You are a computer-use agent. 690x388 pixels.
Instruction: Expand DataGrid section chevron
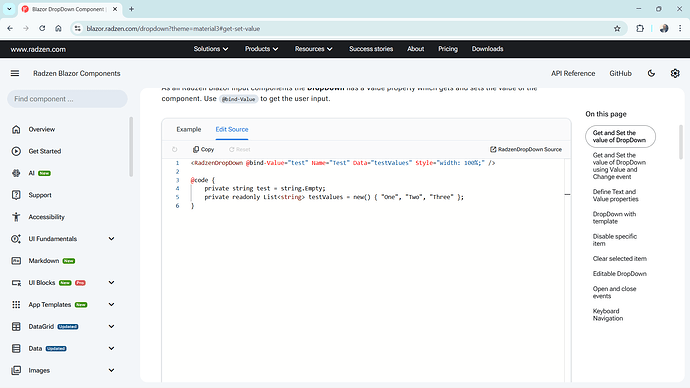click(x=111, y=326)
